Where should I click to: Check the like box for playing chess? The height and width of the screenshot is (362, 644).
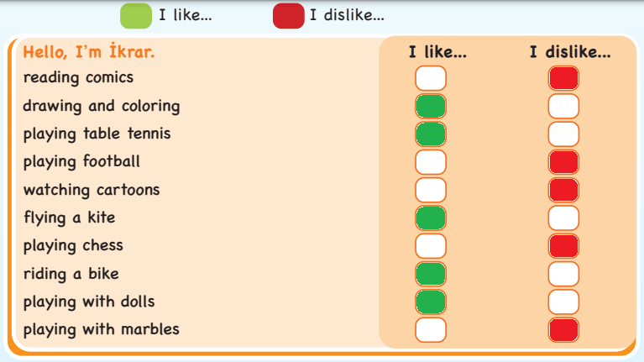(x=431, y=246)
